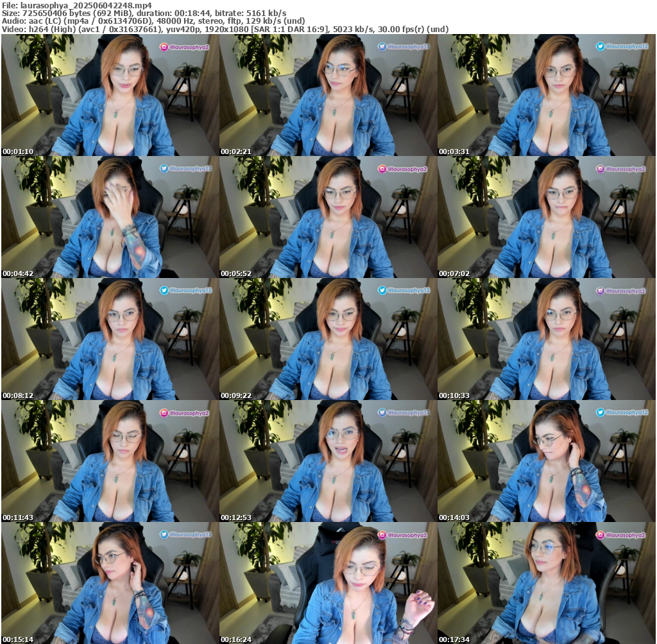657x644 pixels.
Task: Open the thumbnail at 00:12:53
Action: (x=328, y=461)
